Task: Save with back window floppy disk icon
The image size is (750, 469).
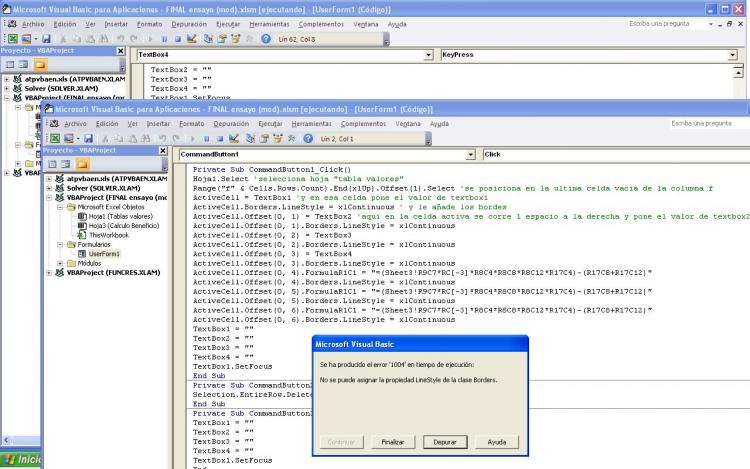Action: pos(46,39)
